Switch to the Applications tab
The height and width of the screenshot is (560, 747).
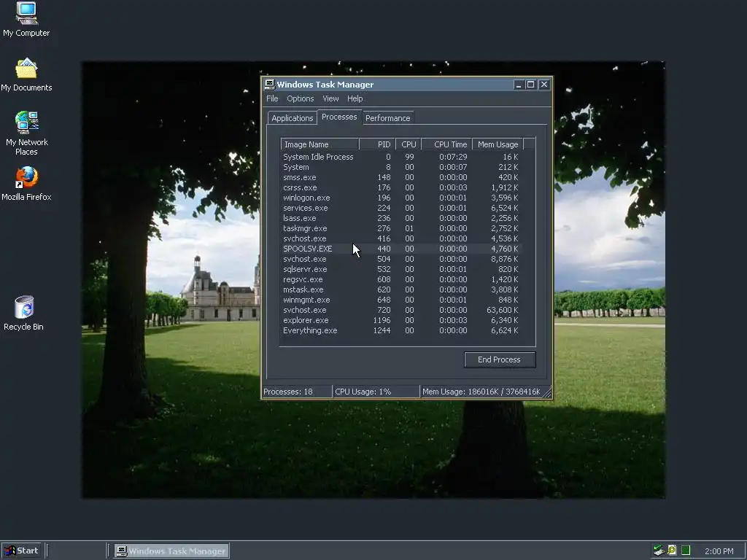point(292,118)
